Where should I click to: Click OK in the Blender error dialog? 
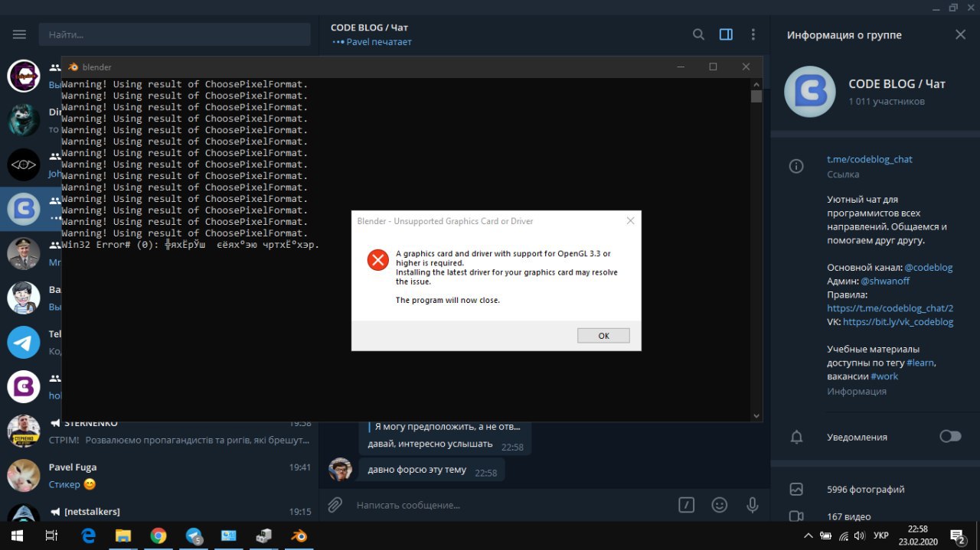tap(603, 335)
